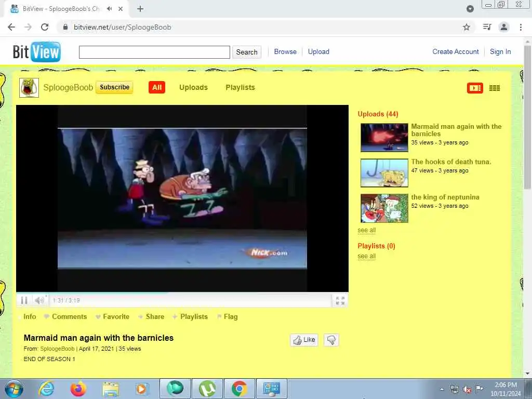Image resolution: width=532 pixels, height=399 pixels.
Task: Select the Uploads channel tab
Action: (193, 87)
